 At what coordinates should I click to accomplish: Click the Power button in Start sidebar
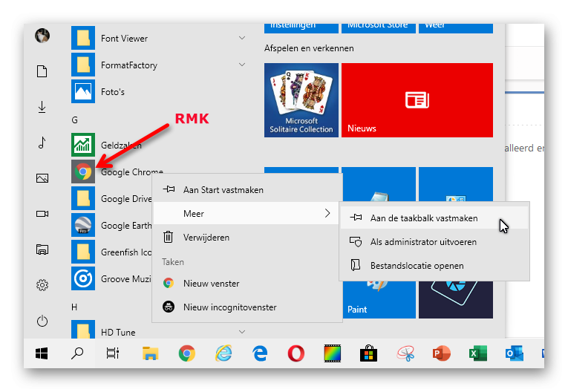point(42,321)
